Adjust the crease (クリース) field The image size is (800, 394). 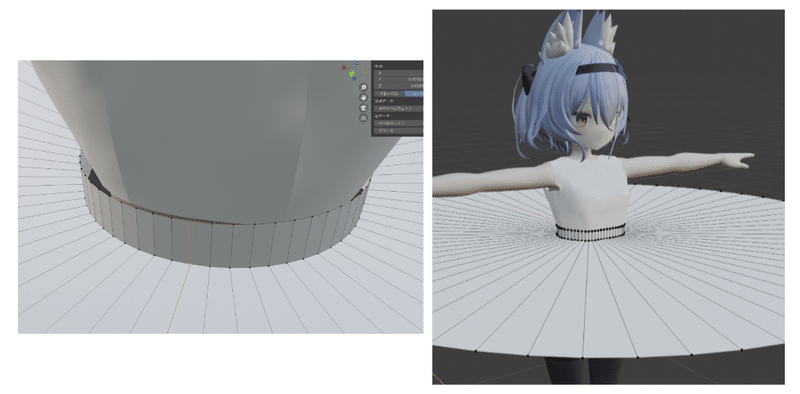(x=398, y=131)
